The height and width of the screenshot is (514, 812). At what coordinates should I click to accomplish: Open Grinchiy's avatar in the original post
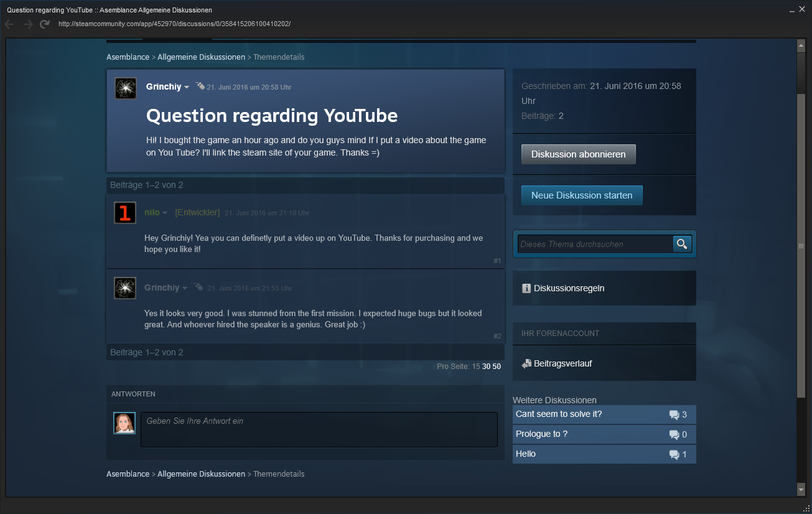(x=126, y=88)
